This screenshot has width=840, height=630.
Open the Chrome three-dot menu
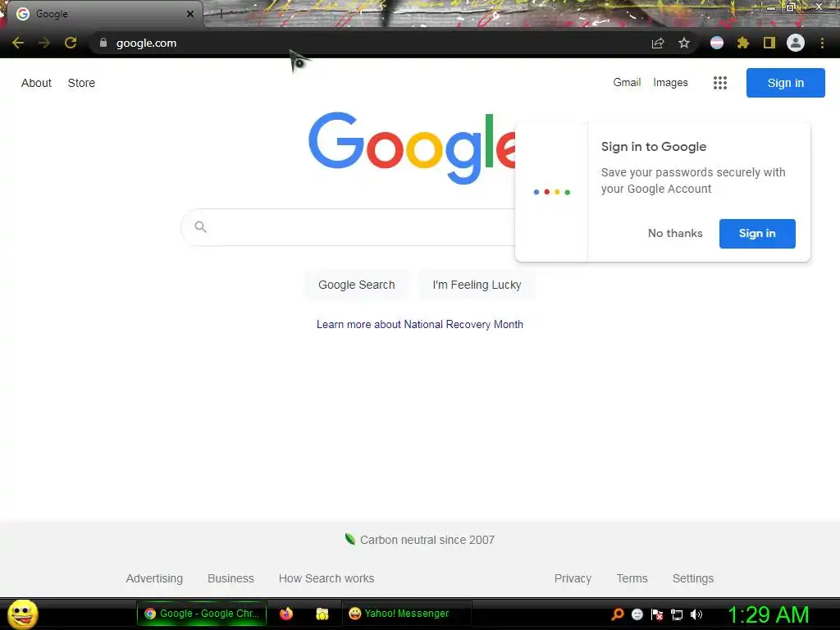[x=822, y=43]
